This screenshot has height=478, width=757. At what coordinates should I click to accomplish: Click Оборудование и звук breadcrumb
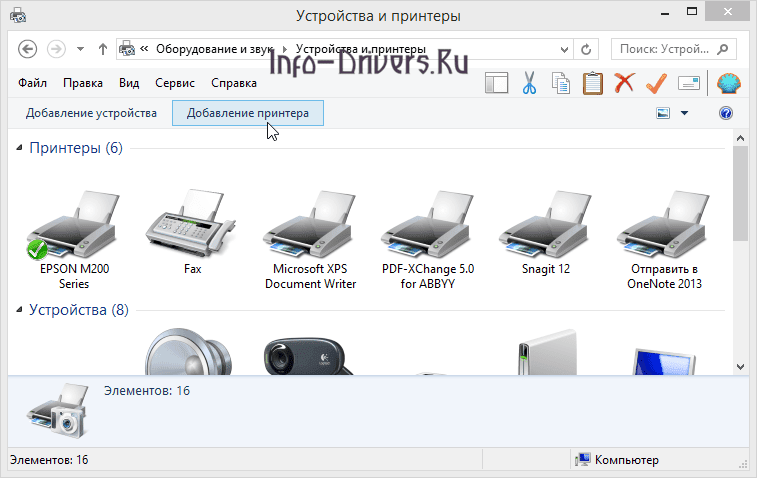214,49
